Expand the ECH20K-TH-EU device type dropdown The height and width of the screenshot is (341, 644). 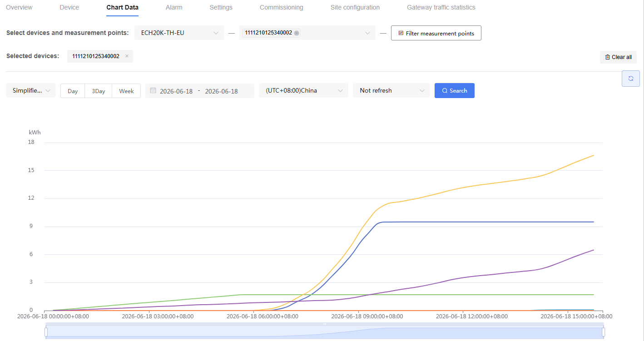pos(179,33)
